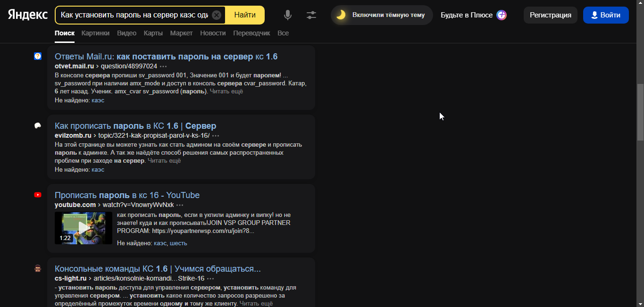This screenshot has height=307, width=644.
Task: Open the YouTube result favicon
Action: coord(38,195)
